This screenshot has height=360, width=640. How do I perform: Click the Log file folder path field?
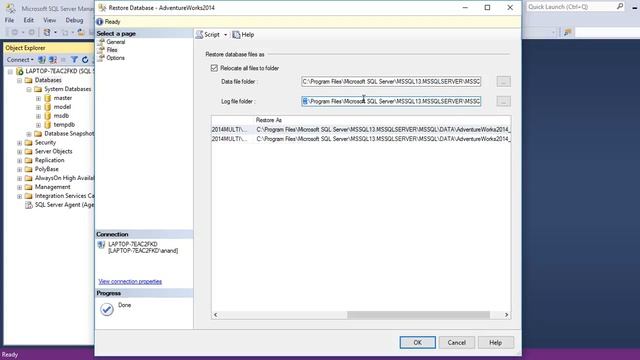(391, 101)
